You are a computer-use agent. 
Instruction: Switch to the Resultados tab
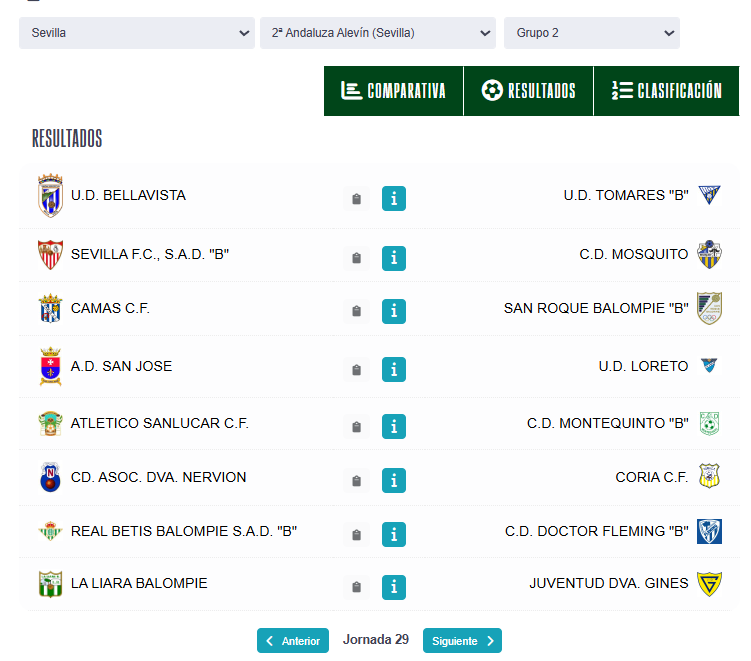[528, 91]
